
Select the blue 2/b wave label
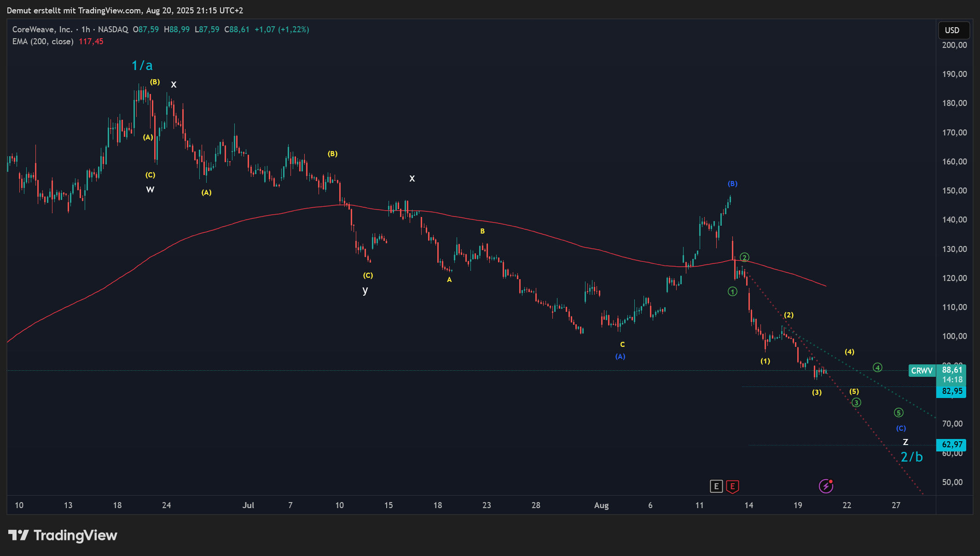(x=911, y=457)
